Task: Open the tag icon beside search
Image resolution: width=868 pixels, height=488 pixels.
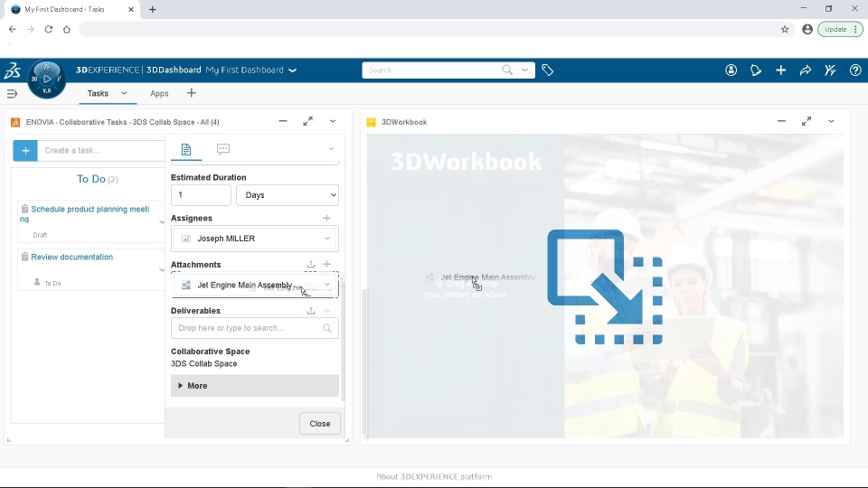Action: pos(548,70)
